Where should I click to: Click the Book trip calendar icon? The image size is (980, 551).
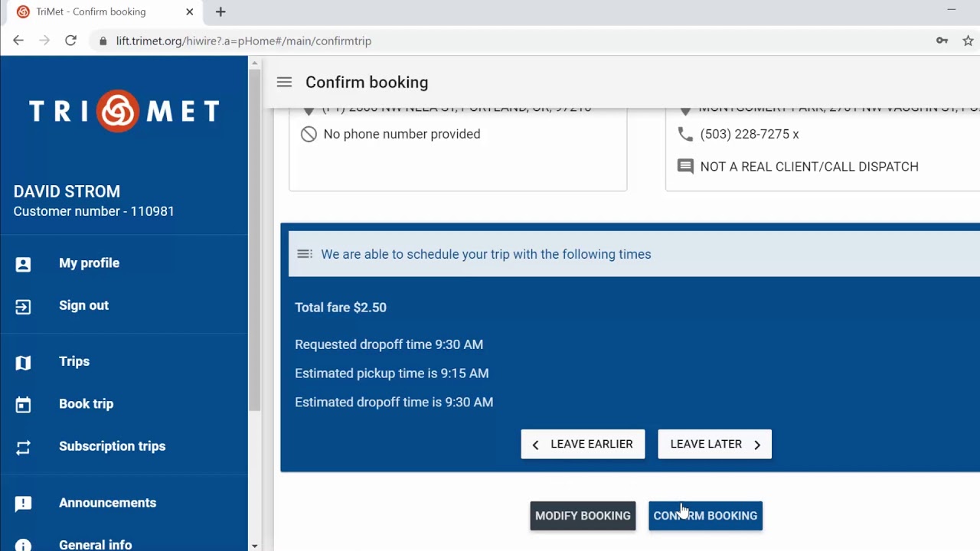[x=23, y=405]
